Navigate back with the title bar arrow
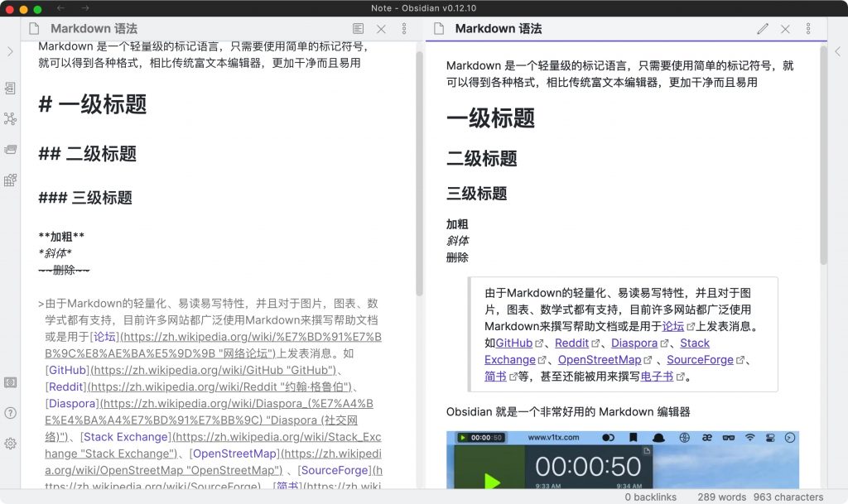 coord(61,8)
